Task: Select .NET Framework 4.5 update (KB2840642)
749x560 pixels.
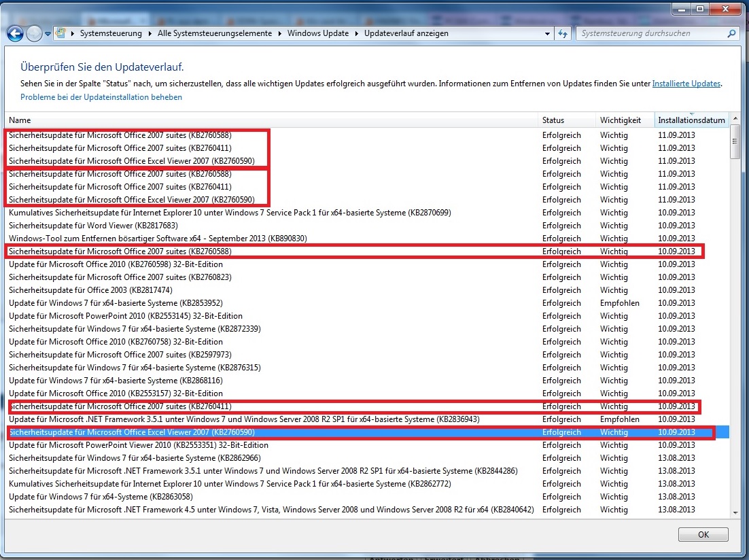Action: [367, 509]
